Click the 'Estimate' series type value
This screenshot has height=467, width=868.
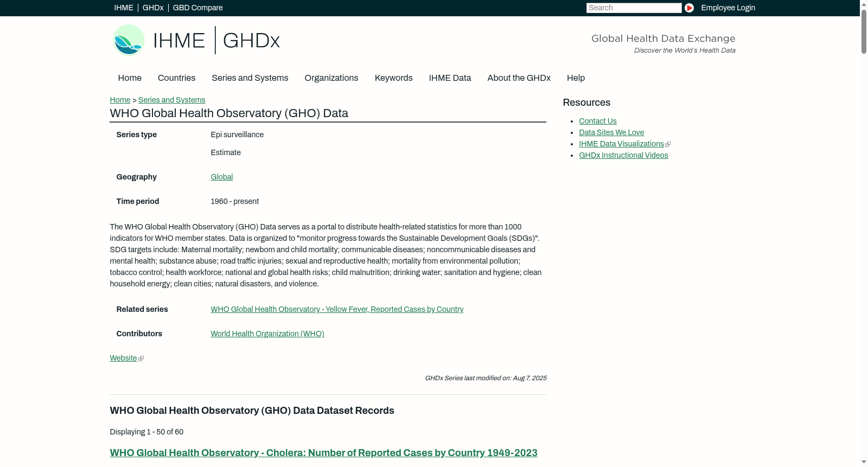pos(226,152)
